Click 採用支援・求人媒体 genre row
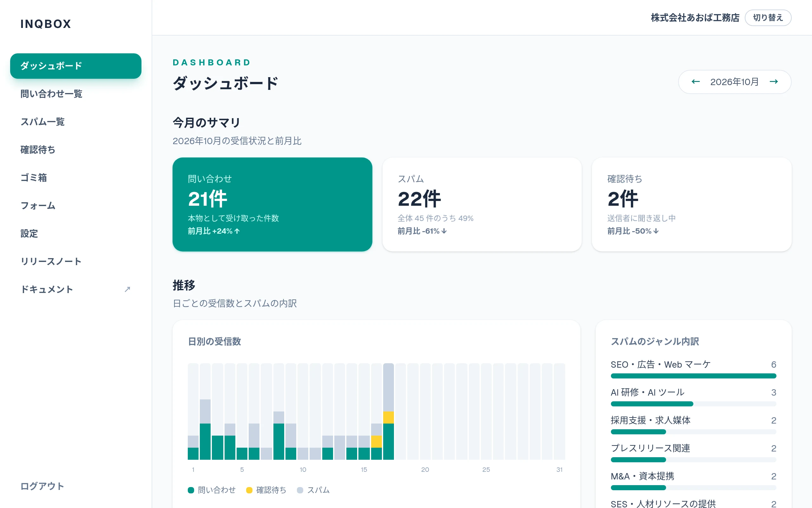Viewport: 812px width, 508px height. point(693,425)
